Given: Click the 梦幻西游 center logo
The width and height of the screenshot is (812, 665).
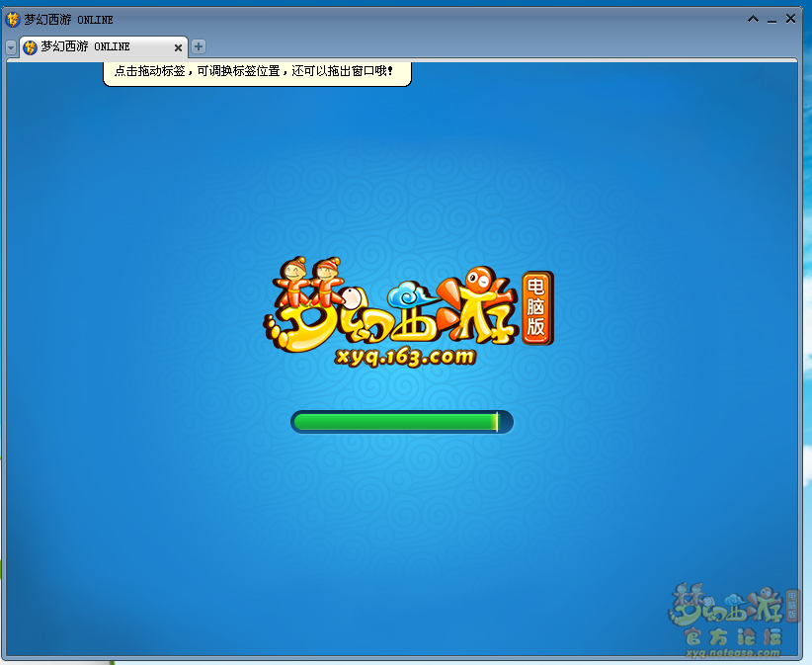Looking at the screenshot, I should (x=391, y=305).
